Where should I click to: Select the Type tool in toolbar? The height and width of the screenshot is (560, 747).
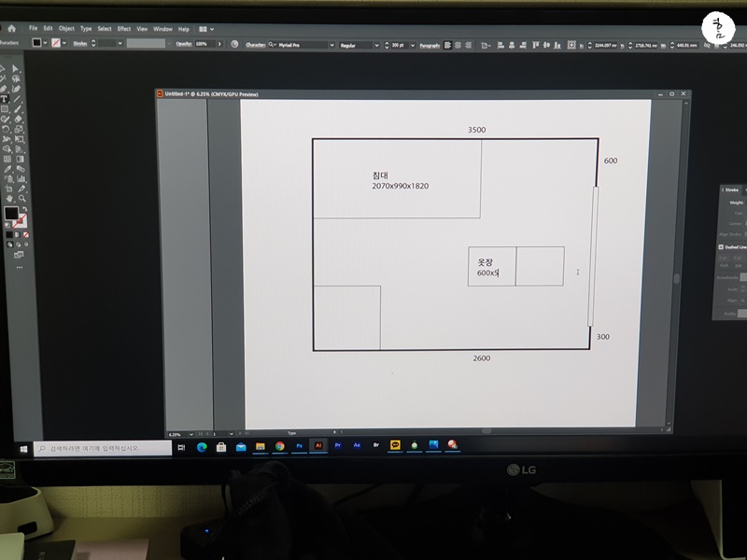5,99
